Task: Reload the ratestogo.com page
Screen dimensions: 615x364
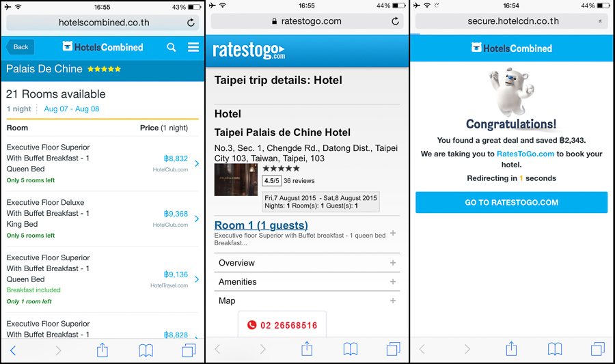Action: pyautogui.click(x=396, y=21)
